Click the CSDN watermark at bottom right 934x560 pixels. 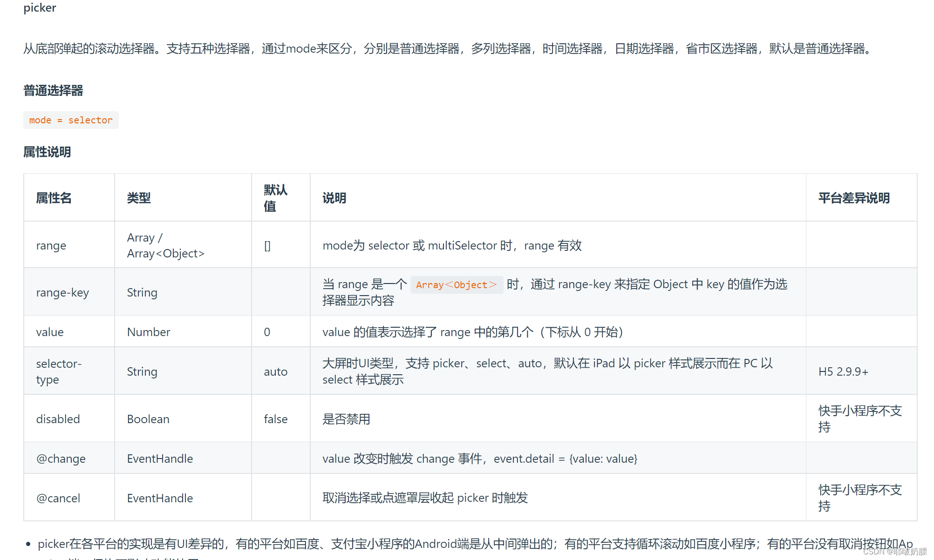coord(894,551)
